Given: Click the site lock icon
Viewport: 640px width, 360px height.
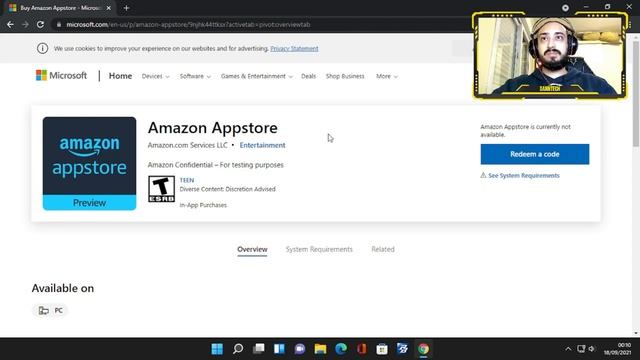Looking at the screenshot, I should 59,24.
